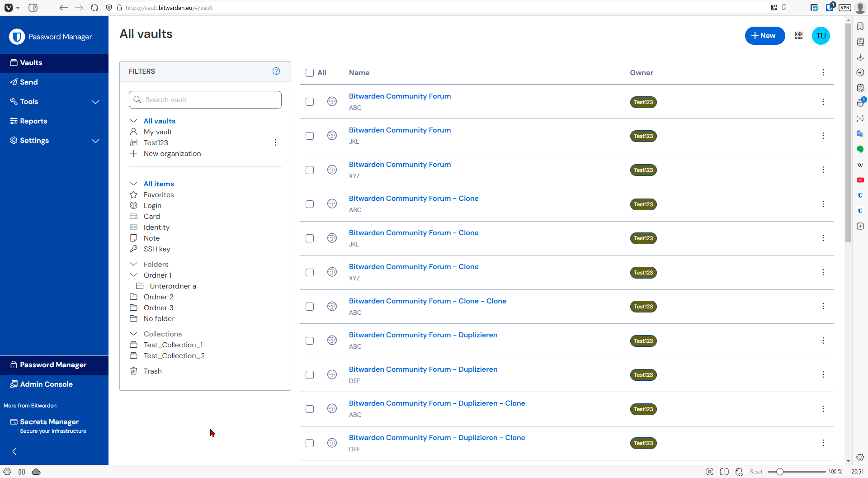Click the Trash filter icon
This screenshot has height=478, width=868.
pos(133,371)
